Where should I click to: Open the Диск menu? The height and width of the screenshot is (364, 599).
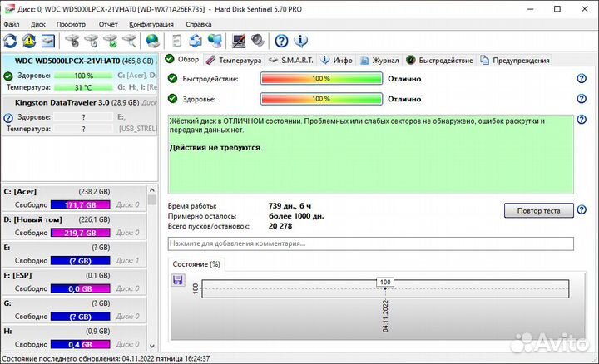point(38,24)
